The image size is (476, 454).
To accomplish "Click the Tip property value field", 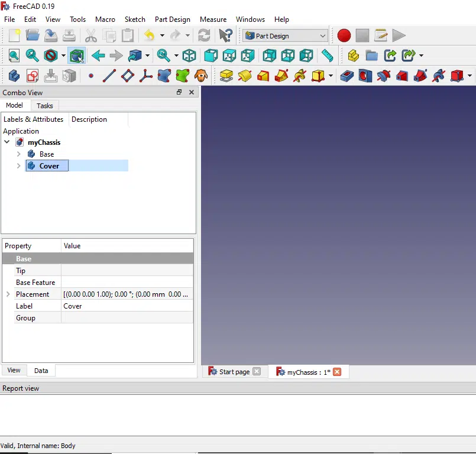I will click(x=127, y=270).
